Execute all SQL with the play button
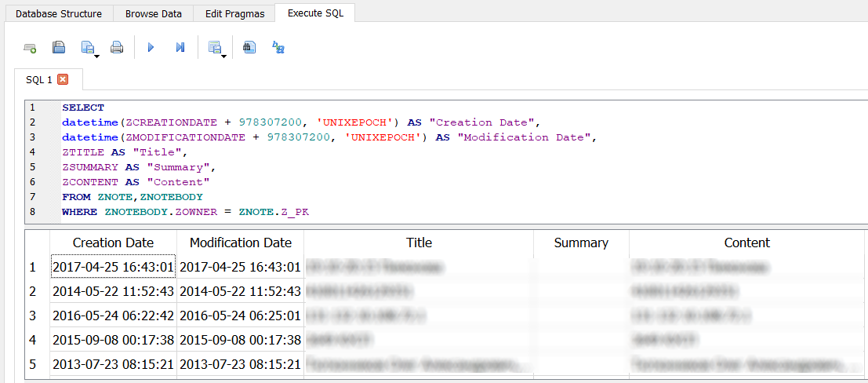Viewport: 868px width, 383px height. [151, 48]
